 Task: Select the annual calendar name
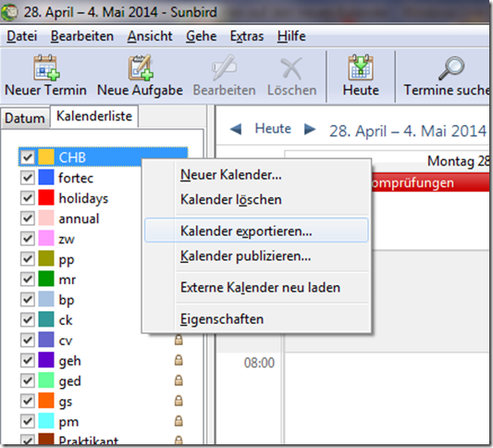click(x=79, y=218)
